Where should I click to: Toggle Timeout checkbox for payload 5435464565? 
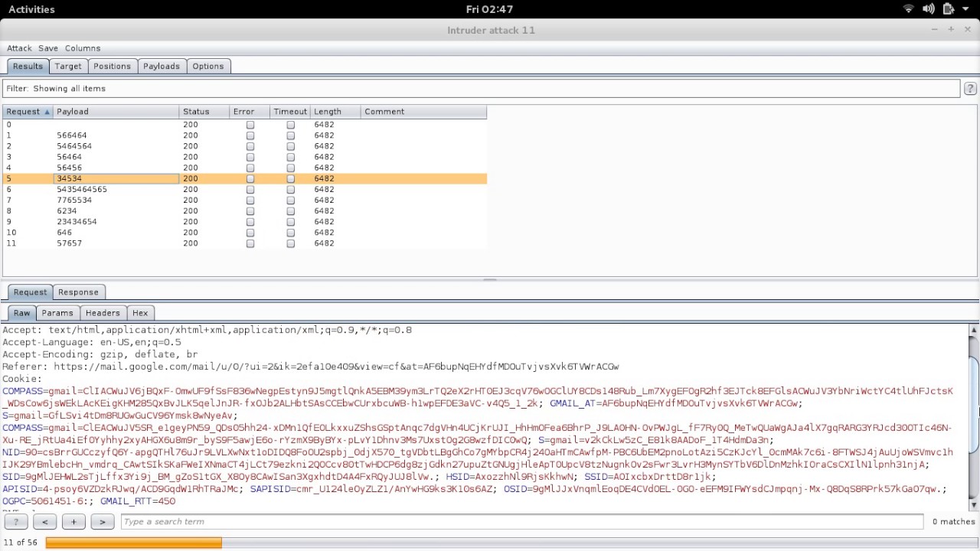coord(290,189)
